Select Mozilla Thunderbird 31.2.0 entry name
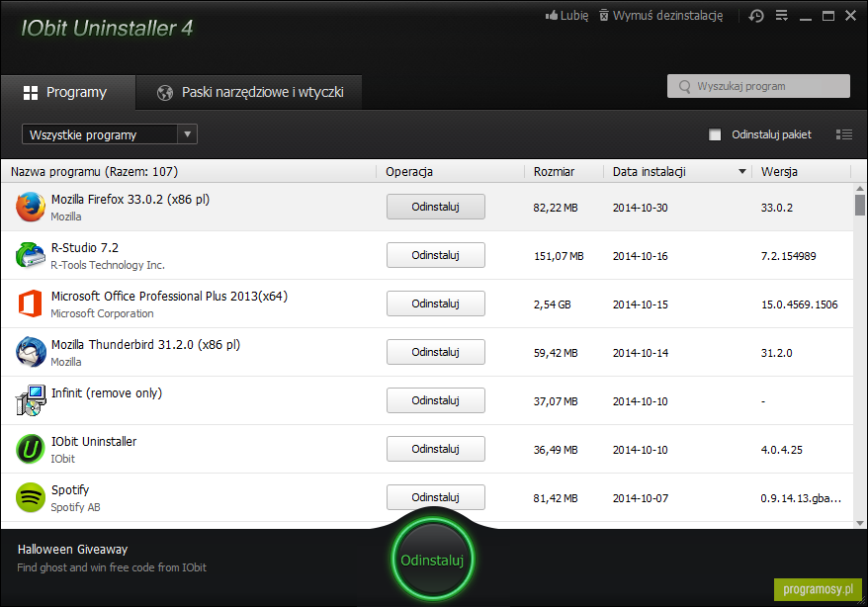 pyautogui.click(x=145, y=345)
